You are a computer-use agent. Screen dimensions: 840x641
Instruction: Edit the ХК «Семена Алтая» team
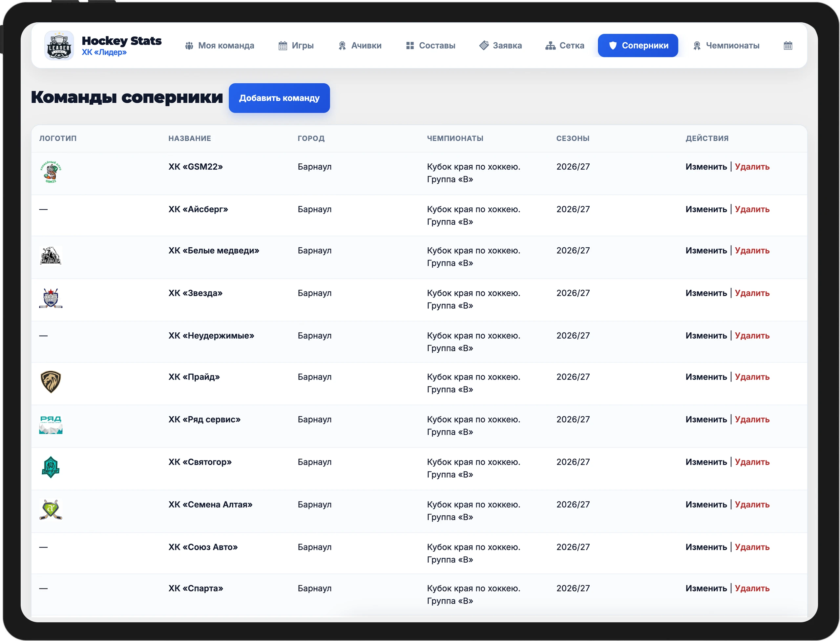pyautogui.click(x=706, y=505)
